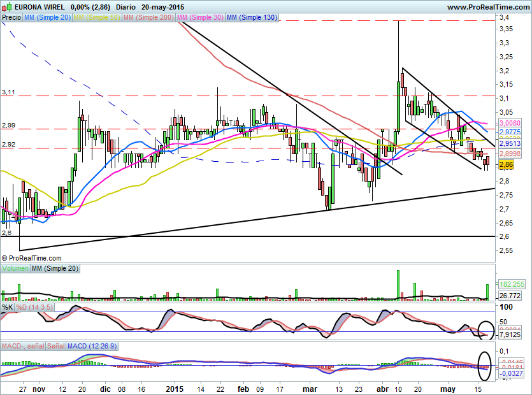Click the 2,6 support level label
Screen dimensions: 532x395
pos(6,233)
